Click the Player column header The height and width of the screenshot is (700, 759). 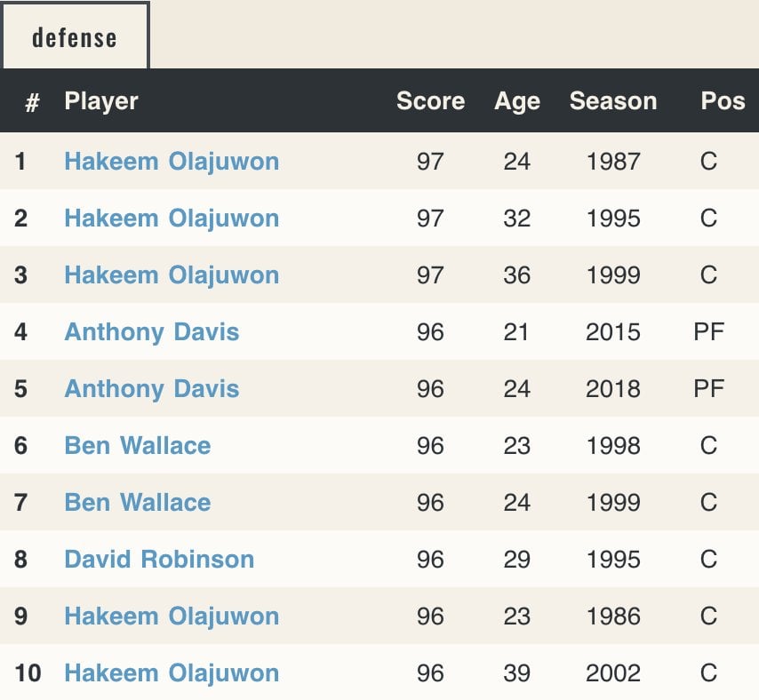coord(101,101)
